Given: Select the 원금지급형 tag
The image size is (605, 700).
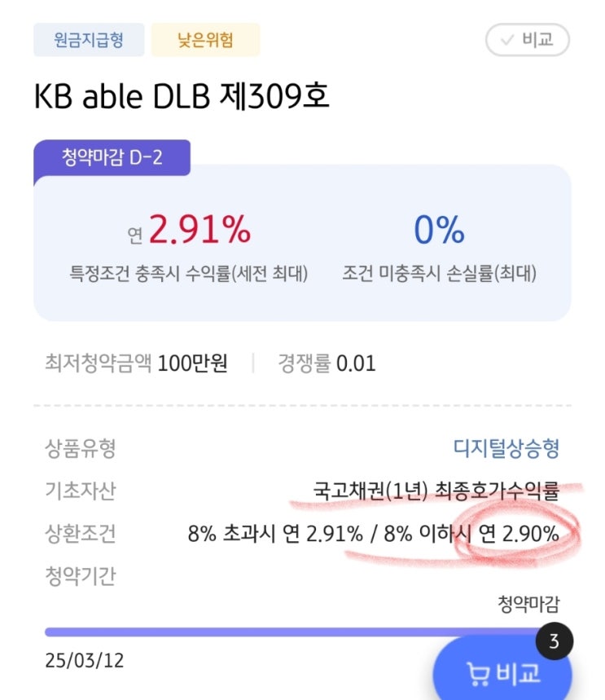Looking at the screenshot, I should click(89, 39).
